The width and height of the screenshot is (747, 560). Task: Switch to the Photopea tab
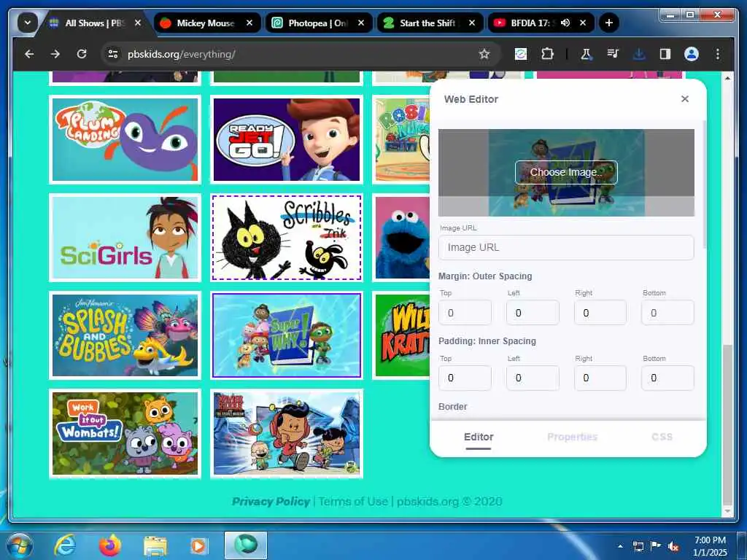[318, 23]
